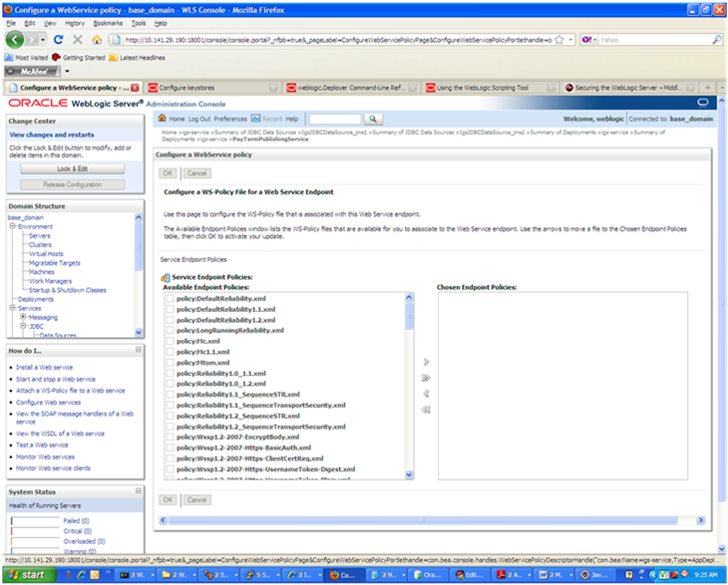728x585 pixels.
Task: Open Windows start button
Action: pos(29,575)
